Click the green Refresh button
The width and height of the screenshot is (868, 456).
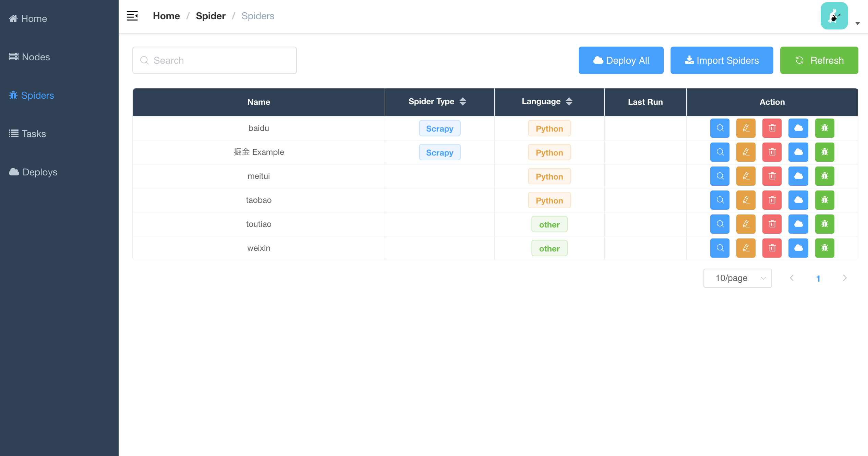coord(819,60)
